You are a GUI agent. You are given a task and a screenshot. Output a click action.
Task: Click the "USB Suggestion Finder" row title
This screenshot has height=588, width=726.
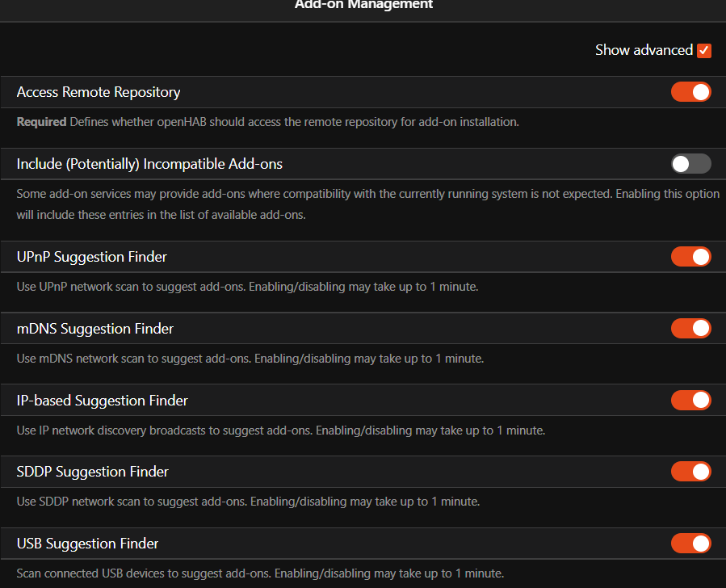point(88,544)
